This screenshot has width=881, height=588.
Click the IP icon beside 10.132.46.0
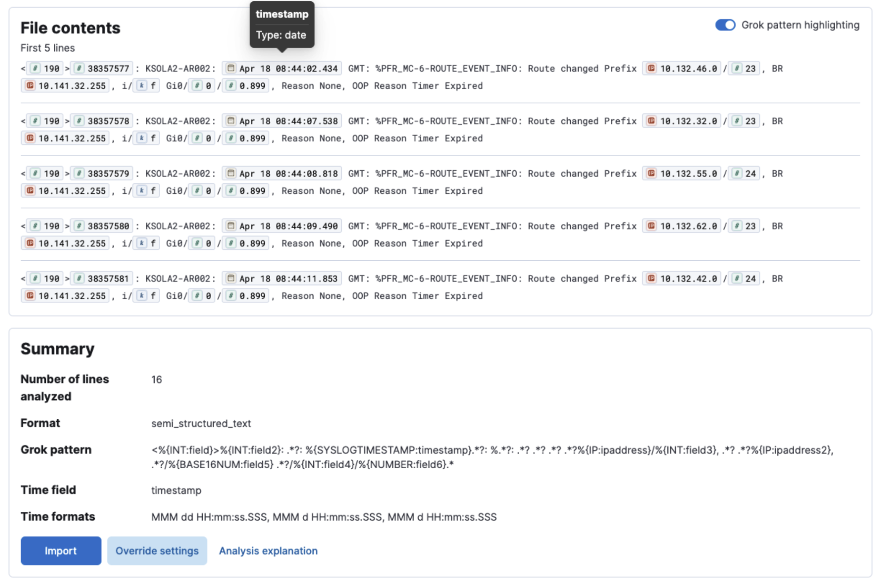[650, 68]
